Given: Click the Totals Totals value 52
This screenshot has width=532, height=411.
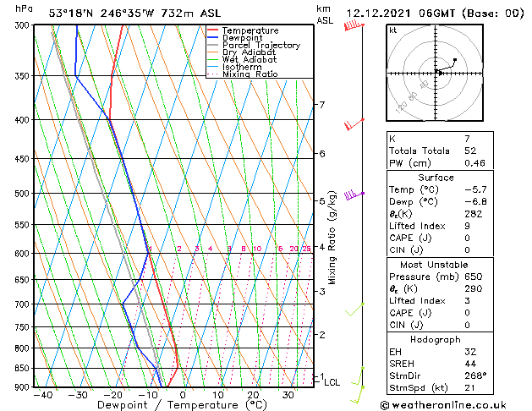Looking at the screenshot, I should 470,151.
